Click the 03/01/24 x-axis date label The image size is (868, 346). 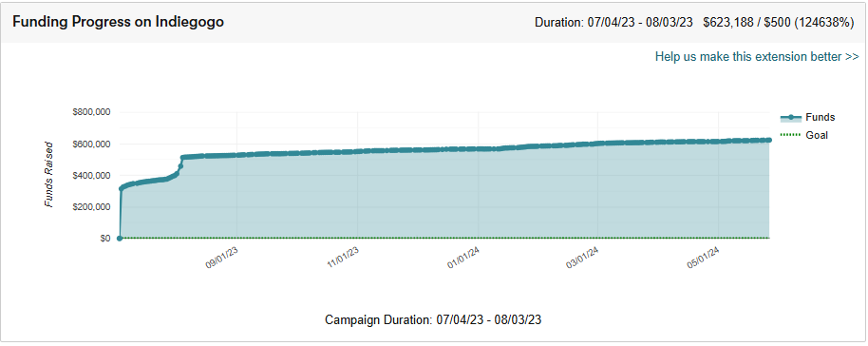click(x=582, y=258)
